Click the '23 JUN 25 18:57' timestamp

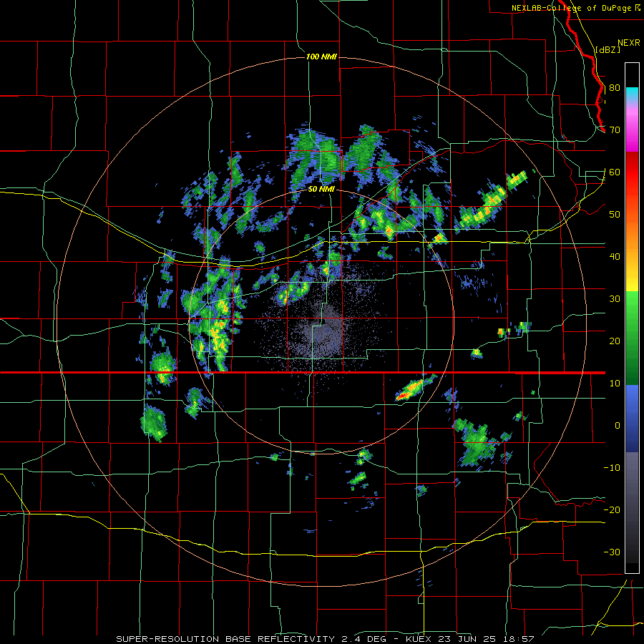(x=486, y=639)
